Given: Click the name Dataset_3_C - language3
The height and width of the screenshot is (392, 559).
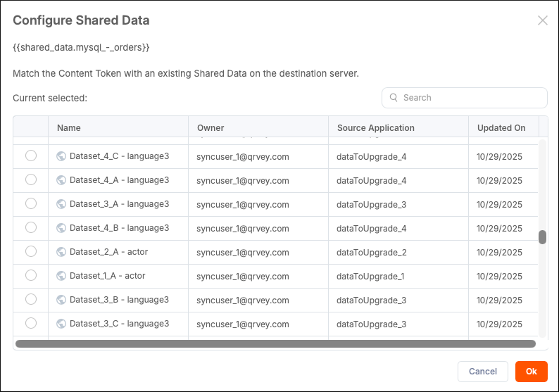Looking at the screenshot, I should pos(120,324).
